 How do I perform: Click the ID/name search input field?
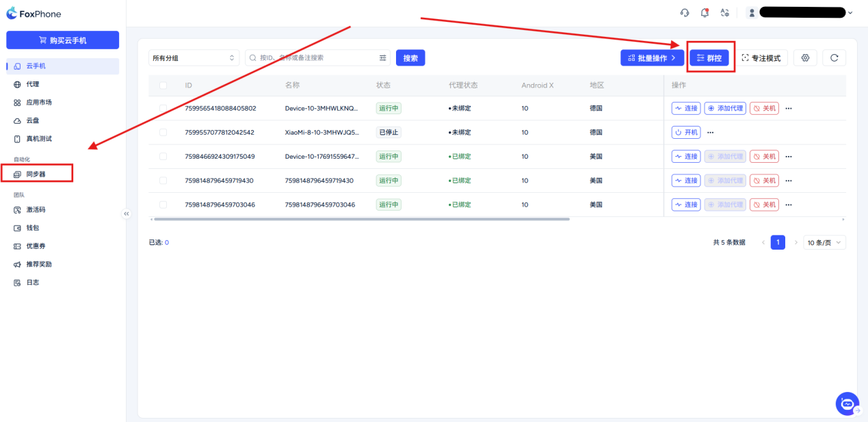(315, 58)
